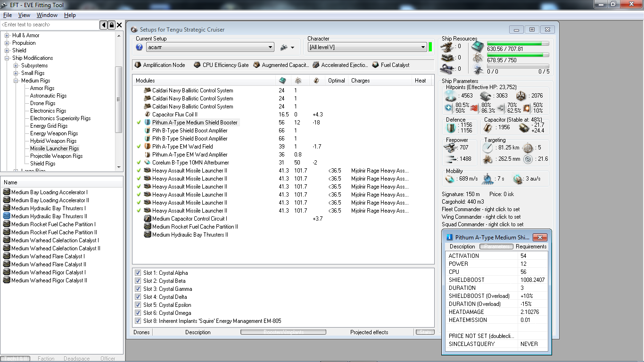The width and height of the screenshot is (644, 362).
Task: Switch to the Requirements tab in info popup
Action: coord(531,247)
